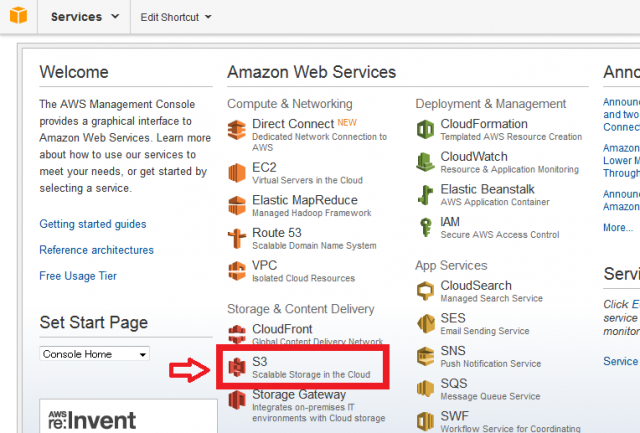Open Getting started guides link
640x433 pixels.
coord(93,224)
